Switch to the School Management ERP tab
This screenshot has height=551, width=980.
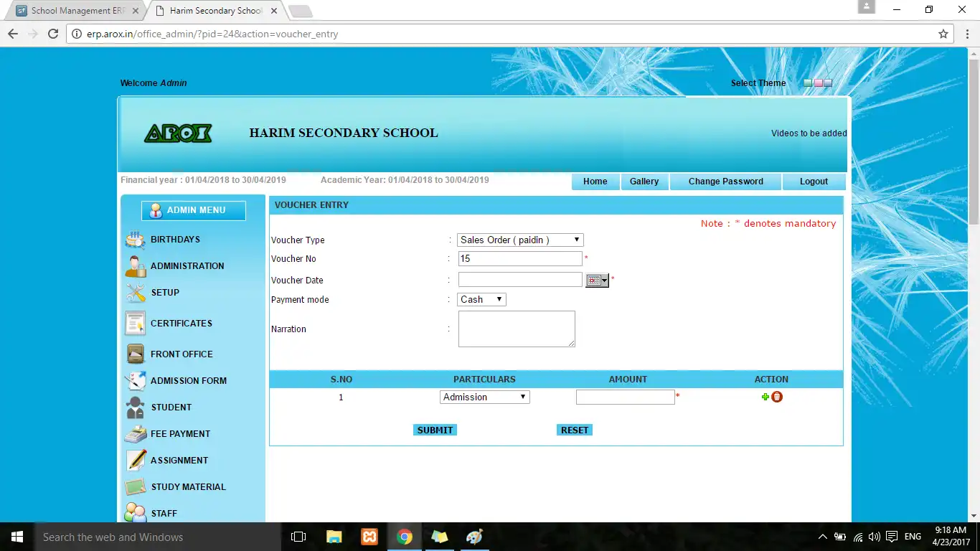[x=72, y=11]
